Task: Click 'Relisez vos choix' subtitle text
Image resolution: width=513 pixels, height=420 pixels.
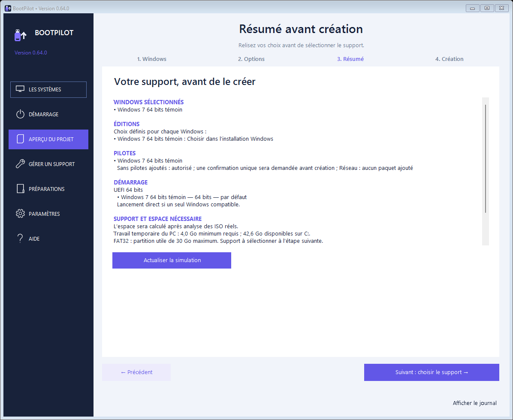Action: point(301,45)
